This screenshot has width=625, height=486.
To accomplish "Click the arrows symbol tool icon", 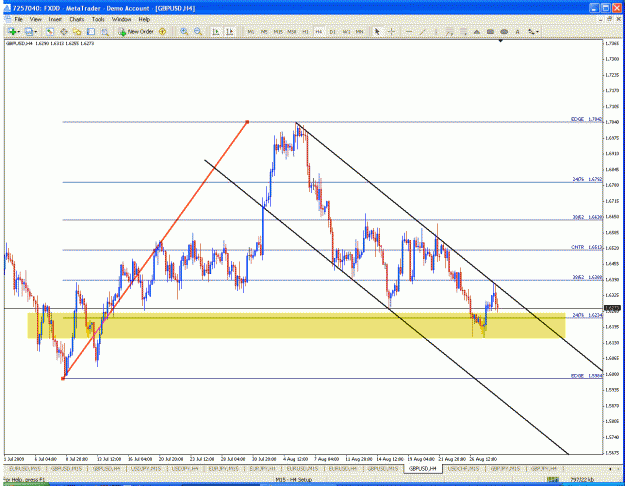I will coord(531,31).
